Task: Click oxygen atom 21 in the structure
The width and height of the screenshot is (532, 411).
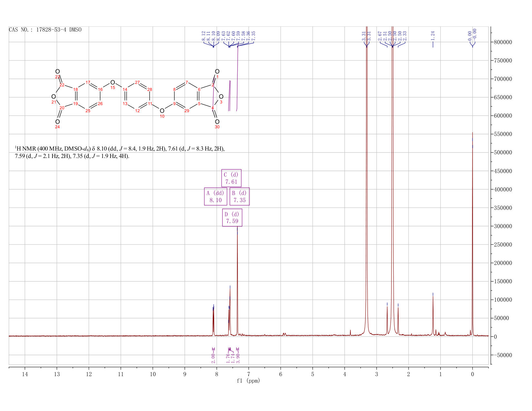Action: 54,97
